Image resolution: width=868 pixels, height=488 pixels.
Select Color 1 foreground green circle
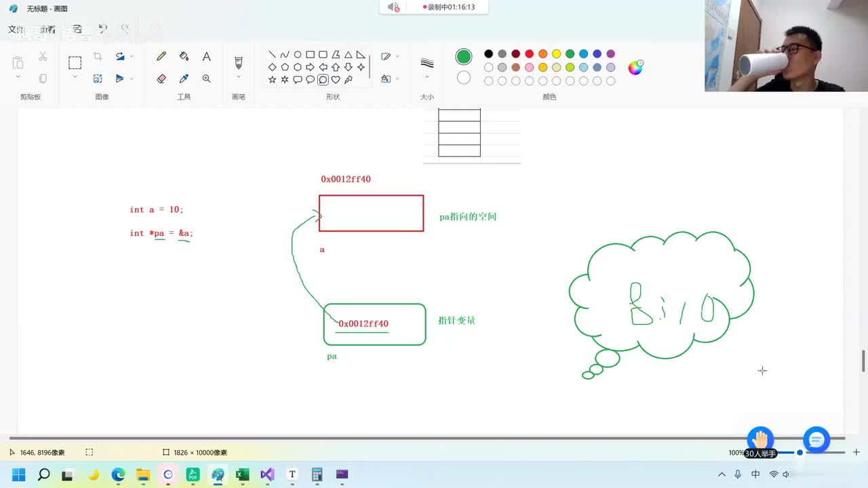(x=464, y=56)
